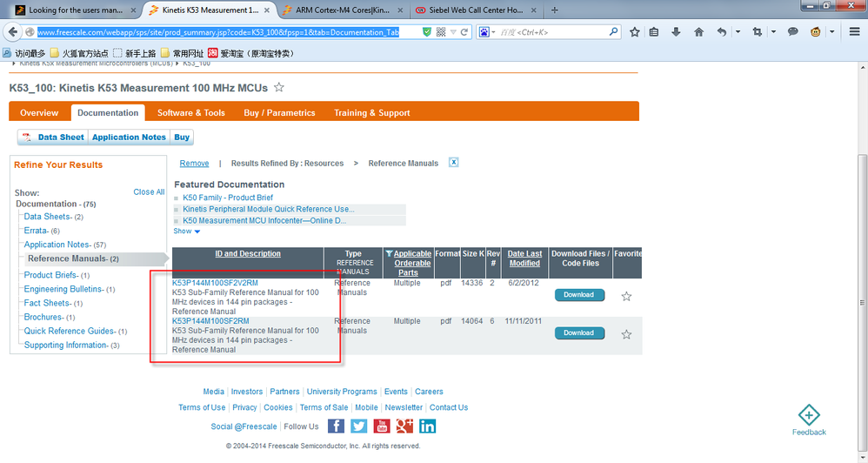This screenshot has width=868, height=463.
Task: Open address bar history dropdown arrow
Action: coord(453,32)
